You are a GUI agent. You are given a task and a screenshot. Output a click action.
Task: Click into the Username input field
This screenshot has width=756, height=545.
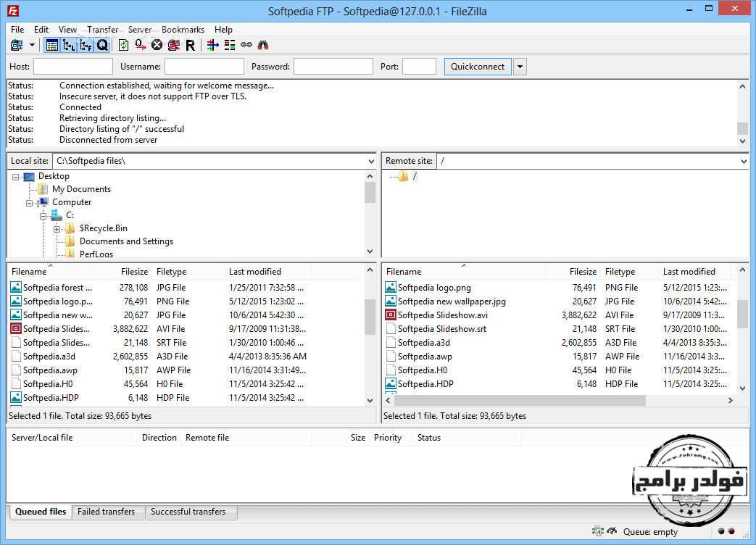pos(204,67)
